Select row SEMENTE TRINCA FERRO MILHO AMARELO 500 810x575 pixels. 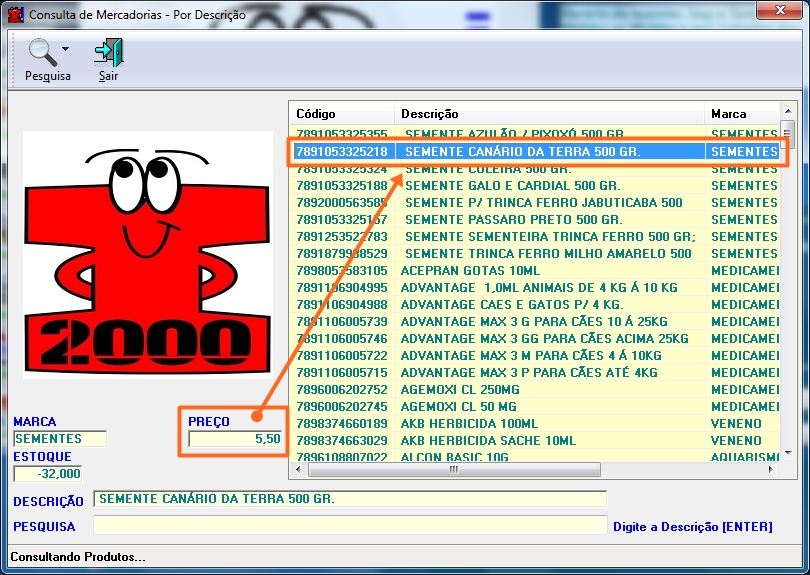click(536, 254)
